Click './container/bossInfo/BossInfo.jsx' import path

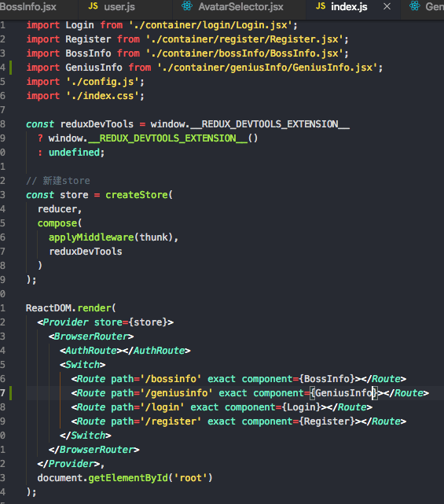click(244, 53)
